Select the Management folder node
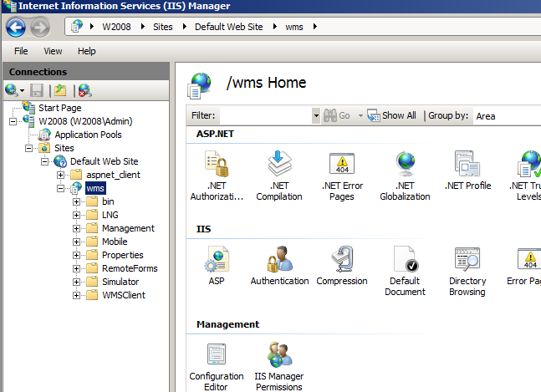Viewport: 541px width, 392px height. tap(128, 228)
